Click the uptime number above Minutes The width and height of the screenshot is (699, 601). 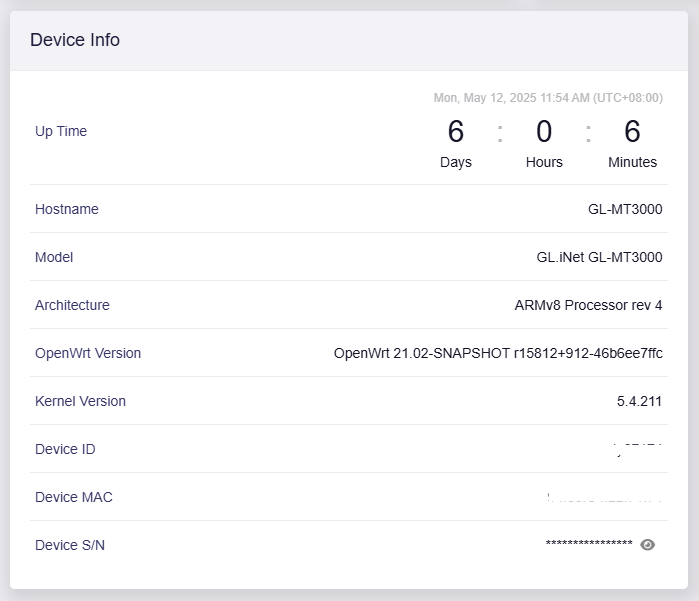(632, 132)
